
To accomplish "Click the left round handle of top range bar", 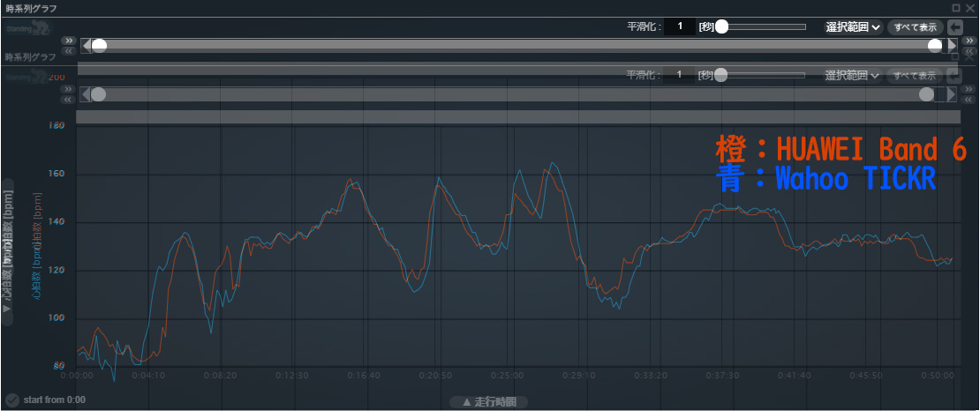I will (x=100, y=46).
